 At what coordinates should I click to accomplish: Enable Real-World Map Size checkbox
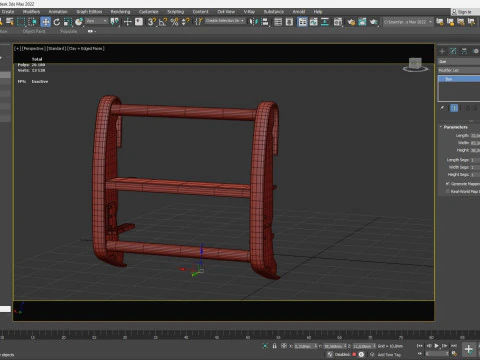(x=448, y=191)
